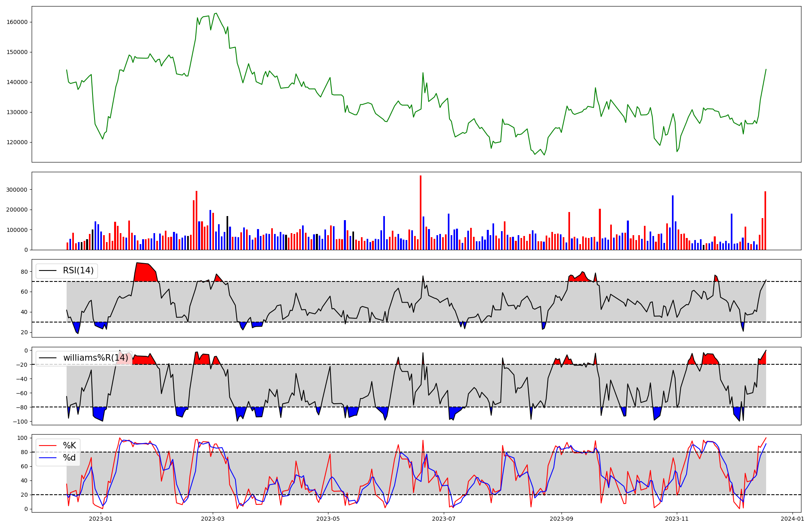The width and height of the screenshot is (812, 528).
Task: Click the 120000 price axis label
Action: point(17,142)
